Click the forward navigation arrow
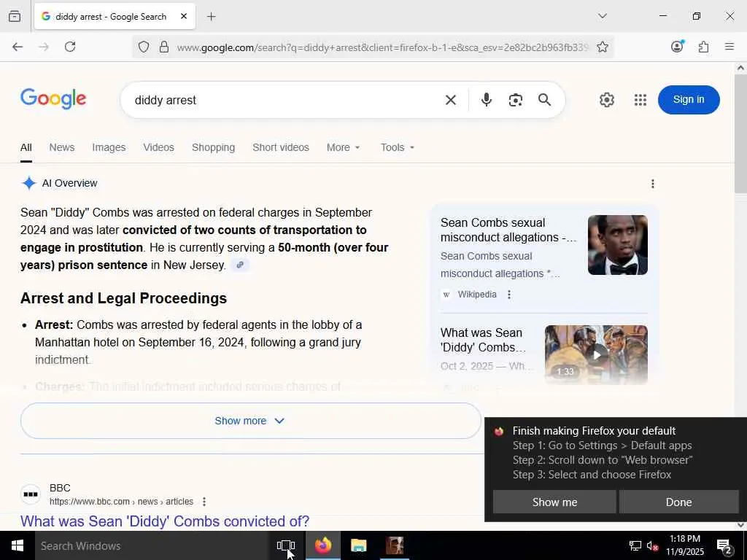The width and height of the screenshot is (747, 560). coord(44,47)
